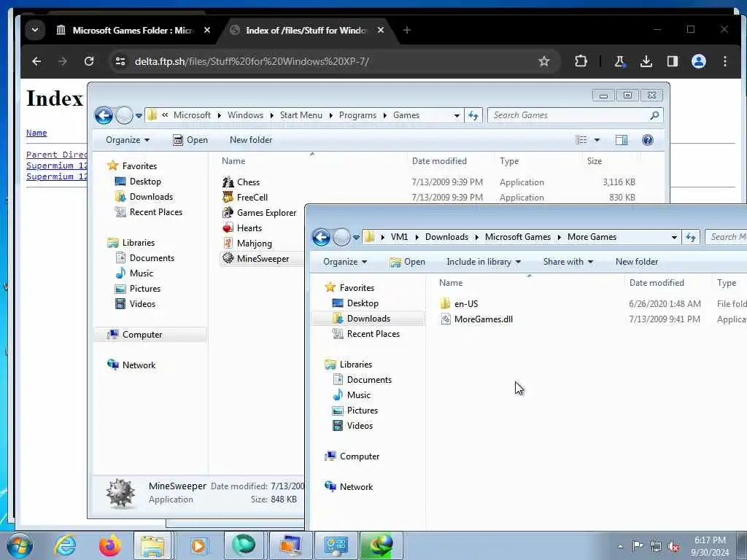The height and width of the screenshot is (560, 747).
Task: Open Chrome downloads icon
Action: [x=646, y=61]
